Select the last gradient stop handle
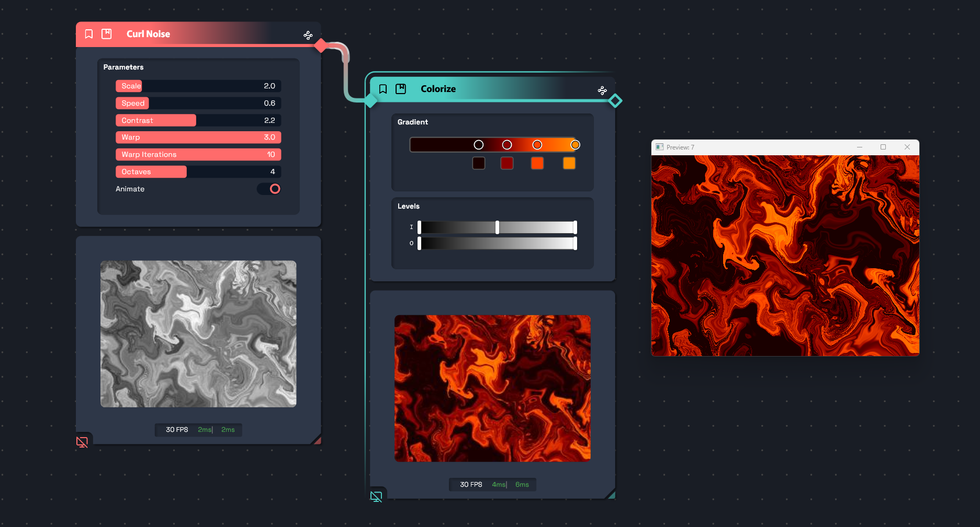Viewport: 980px width, 527px height. click(575, 145)
